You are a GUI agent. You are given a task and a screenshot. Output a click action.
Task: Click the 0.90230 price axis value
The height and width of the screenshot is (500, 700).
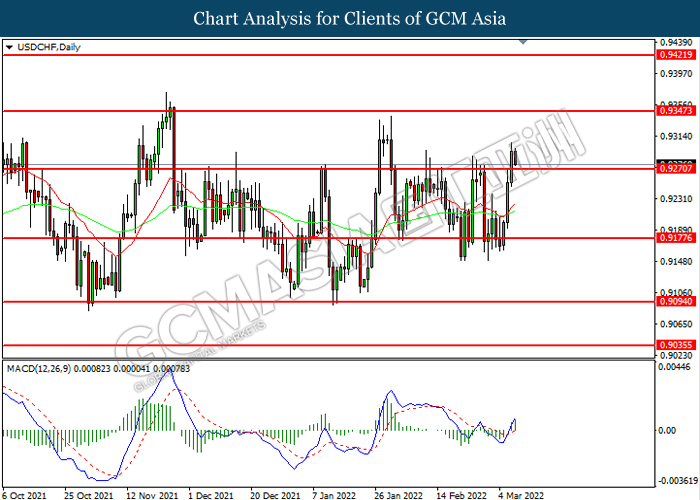pos(676,355)
